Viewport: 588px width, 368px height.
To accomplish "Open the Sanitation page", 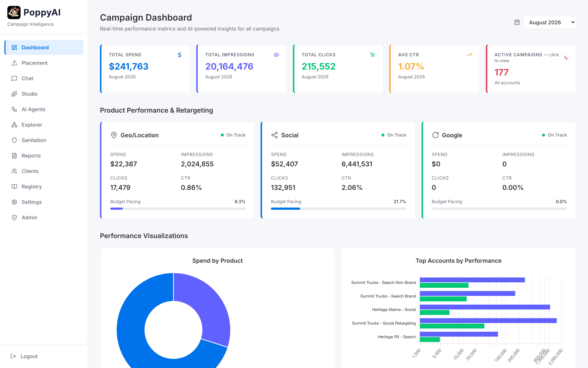I will 44,140.
